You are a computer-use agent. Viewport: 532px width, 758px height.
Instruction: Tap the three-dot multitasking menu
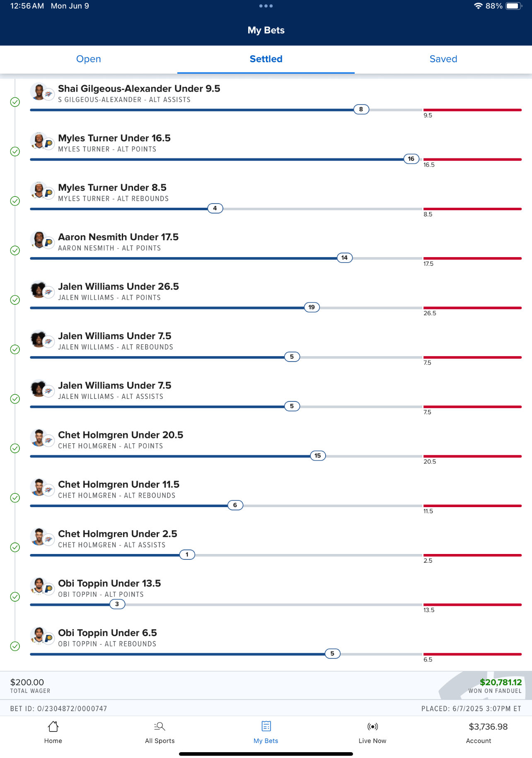pyautogui.click(x=266, y=6)
